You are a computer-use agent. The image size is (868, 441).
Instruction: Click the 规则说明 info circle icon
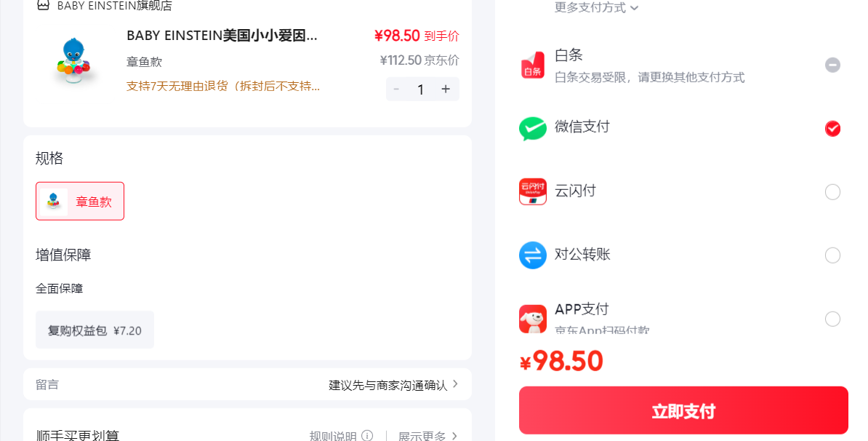367,436
